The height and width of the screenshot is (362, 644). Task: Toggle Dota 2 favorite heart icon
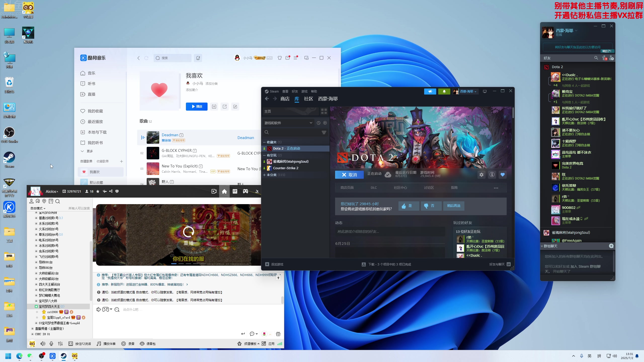502,175
